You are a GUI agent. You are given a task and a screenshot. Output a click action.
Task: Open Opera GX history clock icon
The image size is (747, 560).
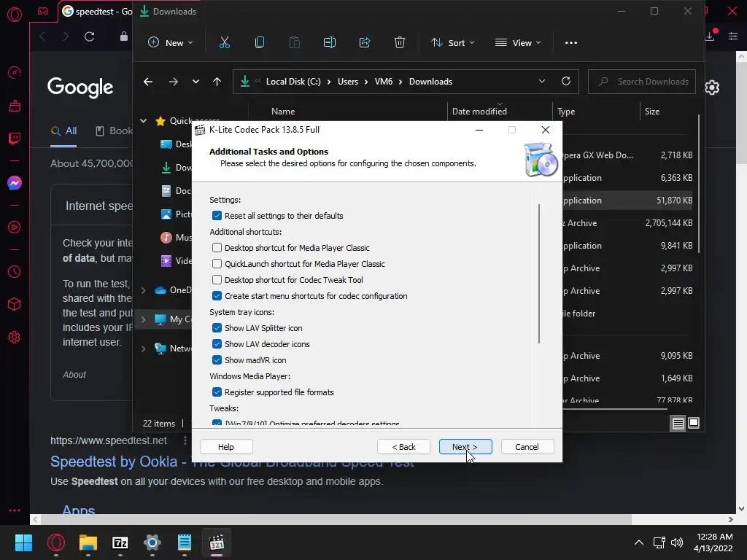point(15,271)
